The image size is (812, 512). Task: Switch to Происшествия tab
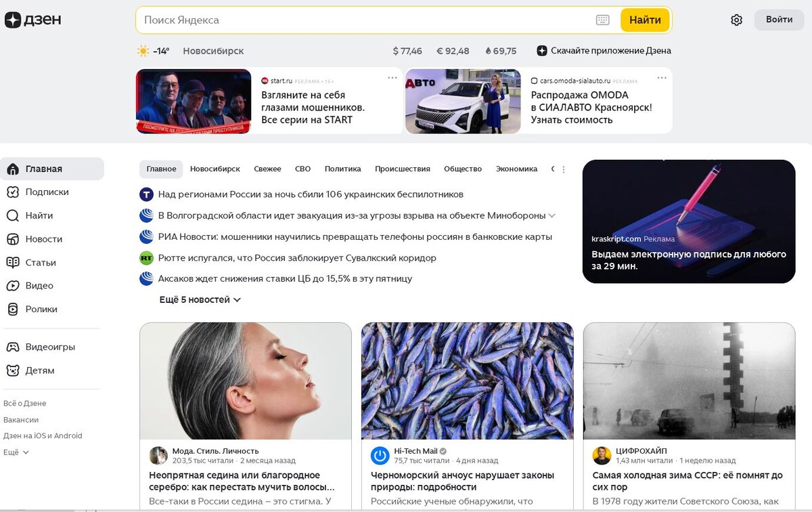403,169
